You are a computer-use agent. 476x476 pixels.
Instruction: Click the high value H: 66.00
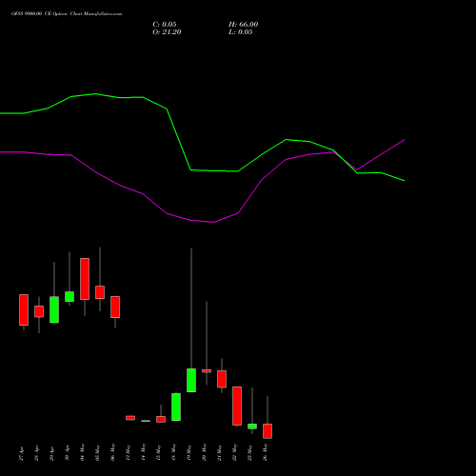click(x=244, y=25)
